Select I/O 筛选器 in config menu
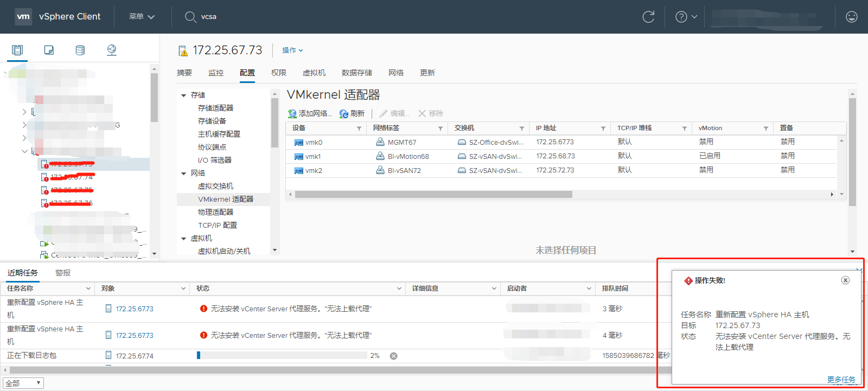868x391 pixels. [x=215, y=160]
